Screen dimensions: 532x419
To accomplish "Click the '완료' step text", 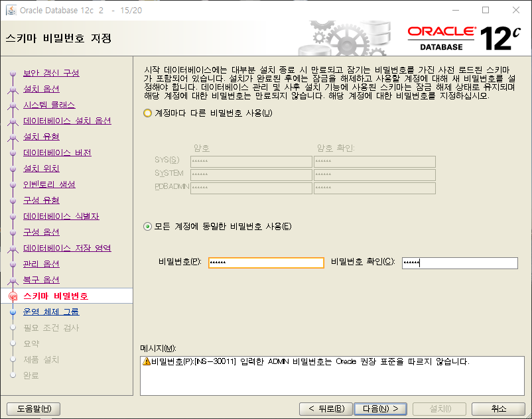I will [x=31, y=376].
